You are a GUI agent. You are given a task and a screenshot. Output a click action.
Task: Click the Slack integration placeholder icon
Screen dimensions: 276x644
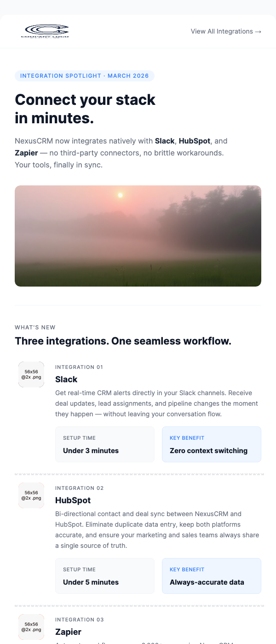pyautogui.click(x=31, y=374)
